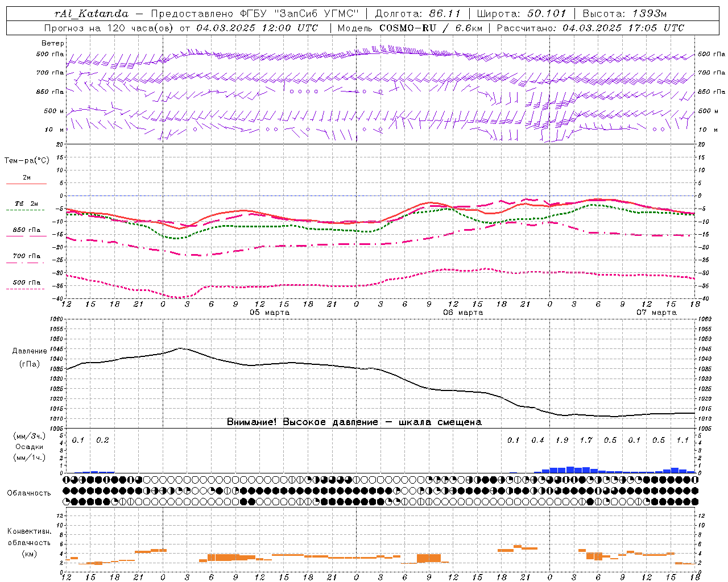Click the Высота: 1393м header value
728x582 pixels.
tap(624, 14)
